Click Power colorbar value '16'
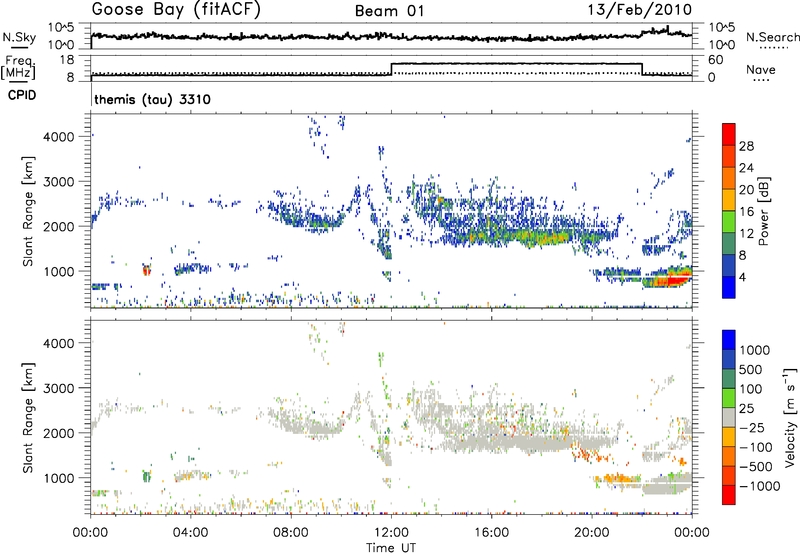Image resolution: width=800 pixels, height=554 pixels. (x=746, y=212)
